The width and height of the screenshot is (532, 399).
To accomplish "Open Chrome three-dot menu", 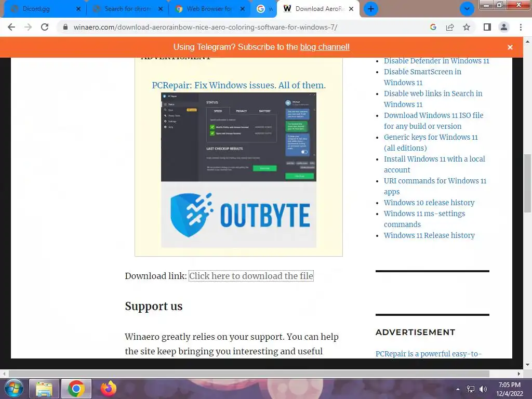I will point(521,27).
